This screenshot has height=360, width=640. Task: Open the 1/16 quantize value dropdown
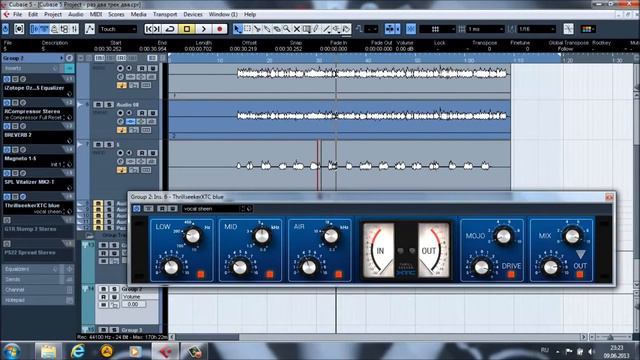point(537,29)
